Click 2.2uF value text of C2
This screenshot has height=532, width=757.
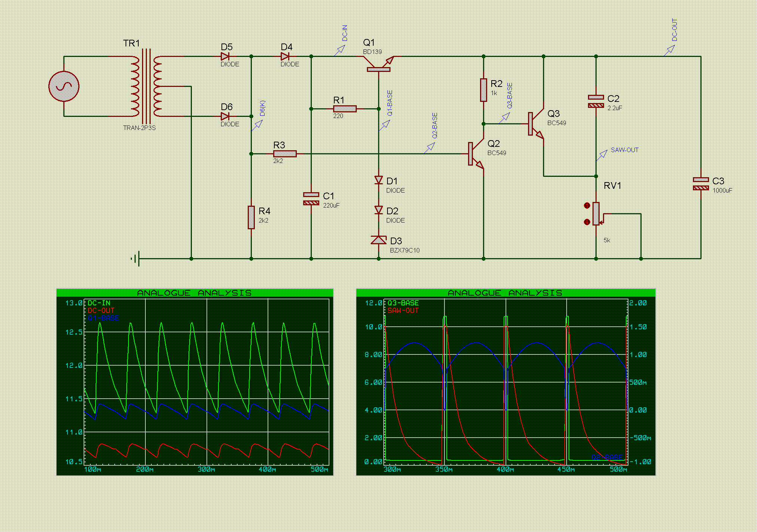coord(615,108)
